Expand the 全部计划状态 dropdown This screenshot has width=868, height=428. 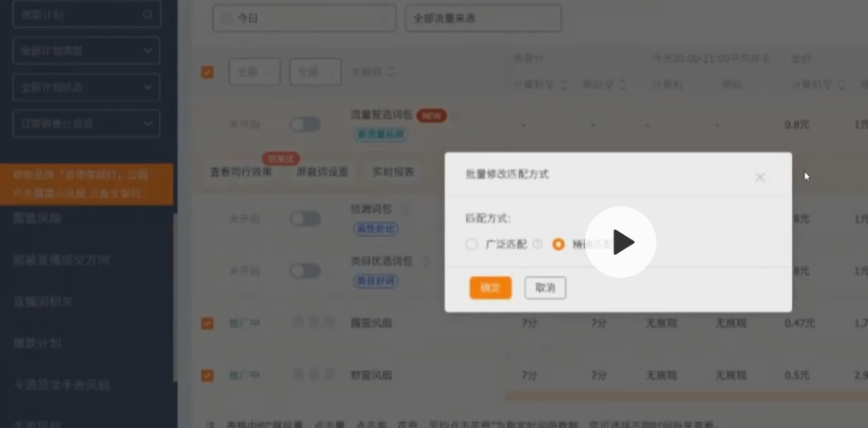point(87,87)
